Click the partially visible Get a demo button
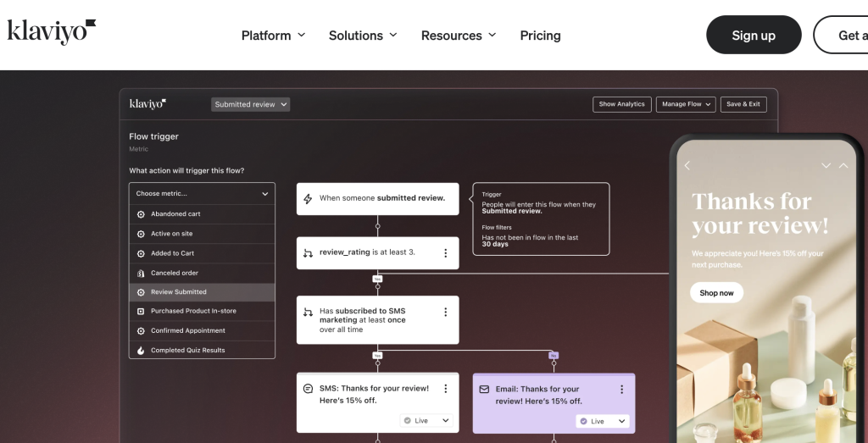Screen dimensions: 868x443 [x=840, y=35]
